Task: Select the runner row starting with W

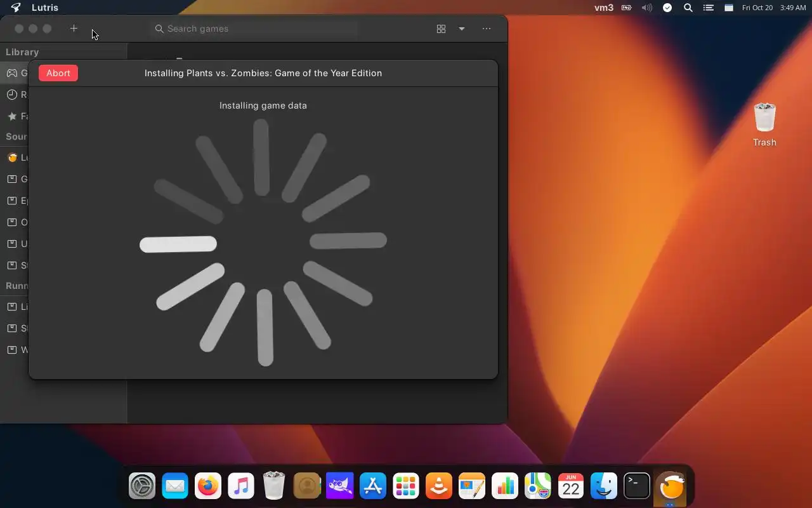Action: [x=14, y=350]
